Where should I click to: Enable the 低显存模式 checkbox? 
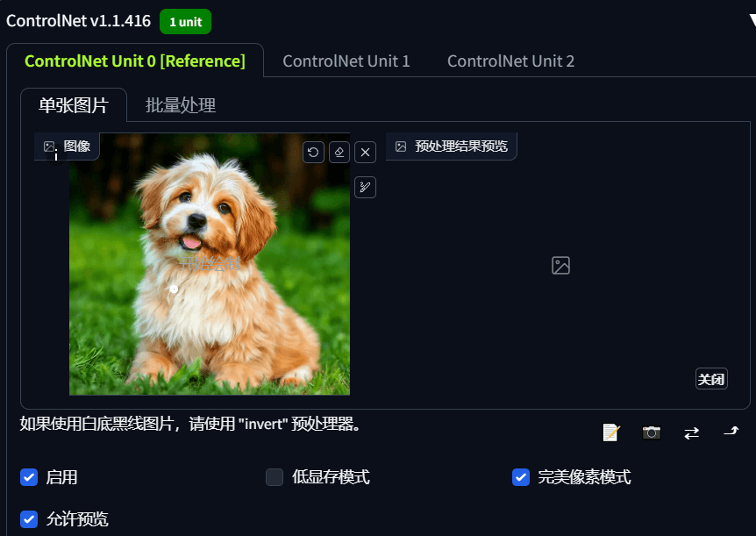275,477
